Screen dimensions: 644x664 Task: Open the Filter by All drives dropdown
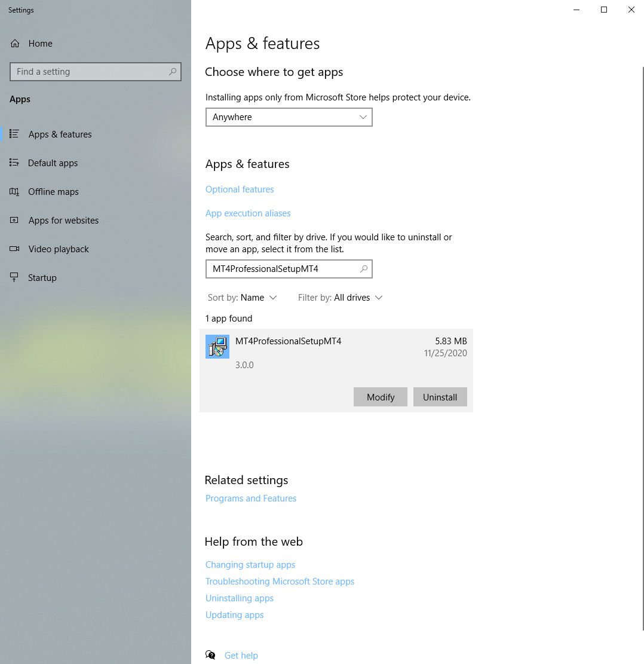340,298
